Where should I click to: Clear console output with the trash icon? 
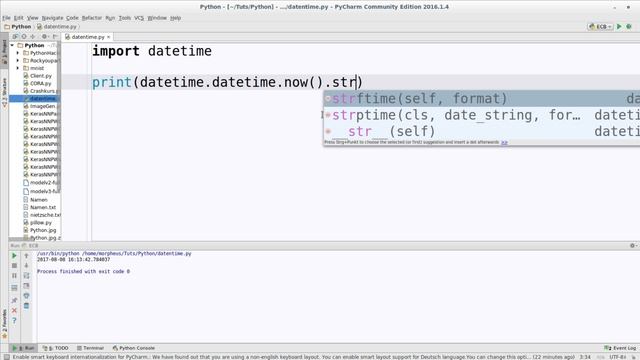click(27, 306)
